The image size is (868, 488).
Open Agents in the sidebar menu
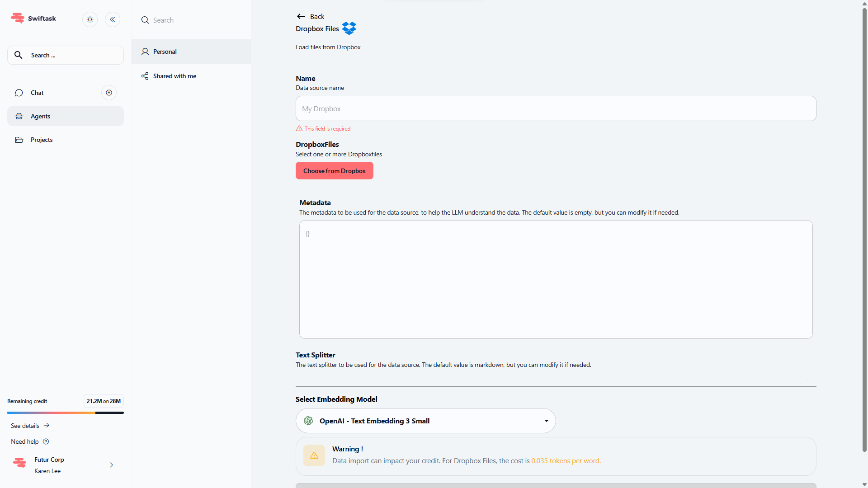[66, 116]
